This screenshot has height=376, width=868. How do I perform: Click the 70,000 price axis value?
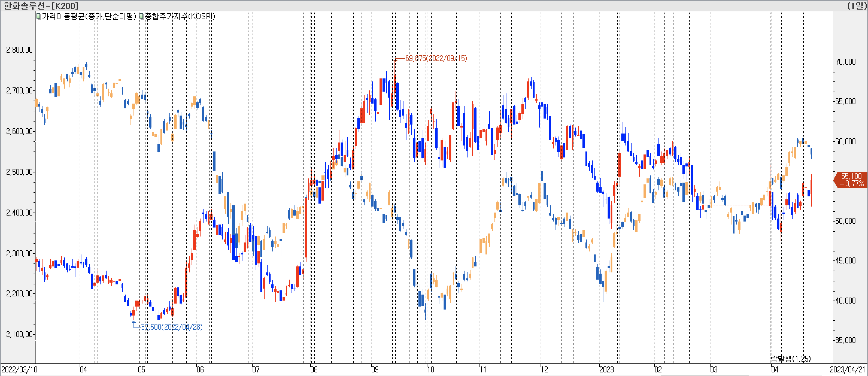(x=846, y=62)
